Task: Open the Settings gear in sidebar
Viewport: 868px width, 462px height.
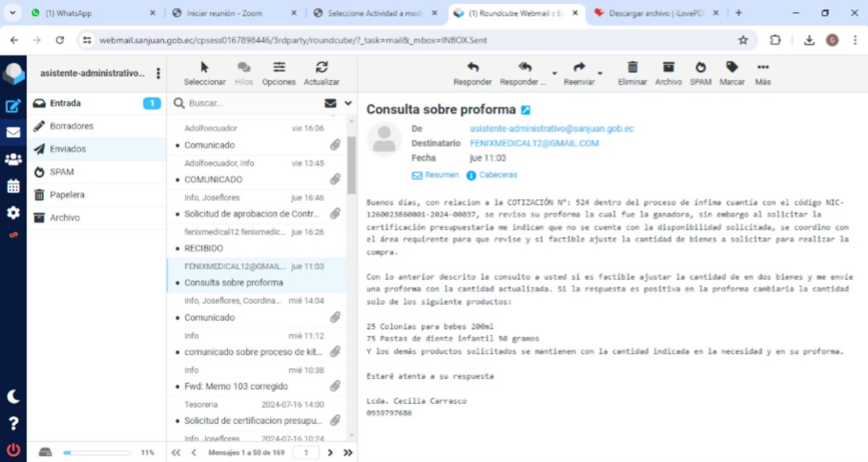Action: [x=13, y=213]
